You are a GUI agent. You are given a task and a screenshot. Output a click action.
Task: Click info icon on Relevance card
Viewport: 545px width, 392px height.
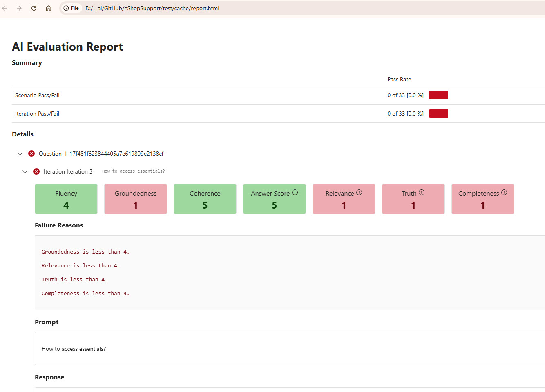pyautogui.click(x=359, y=192)
